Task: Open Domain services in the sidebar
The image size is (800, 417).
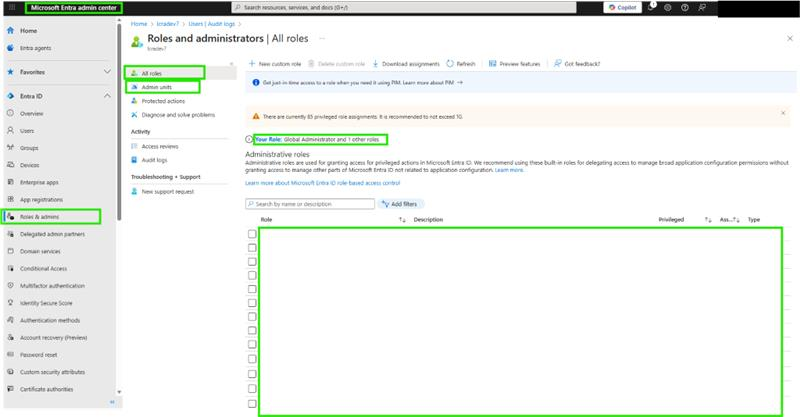Action: click(40, 252)
